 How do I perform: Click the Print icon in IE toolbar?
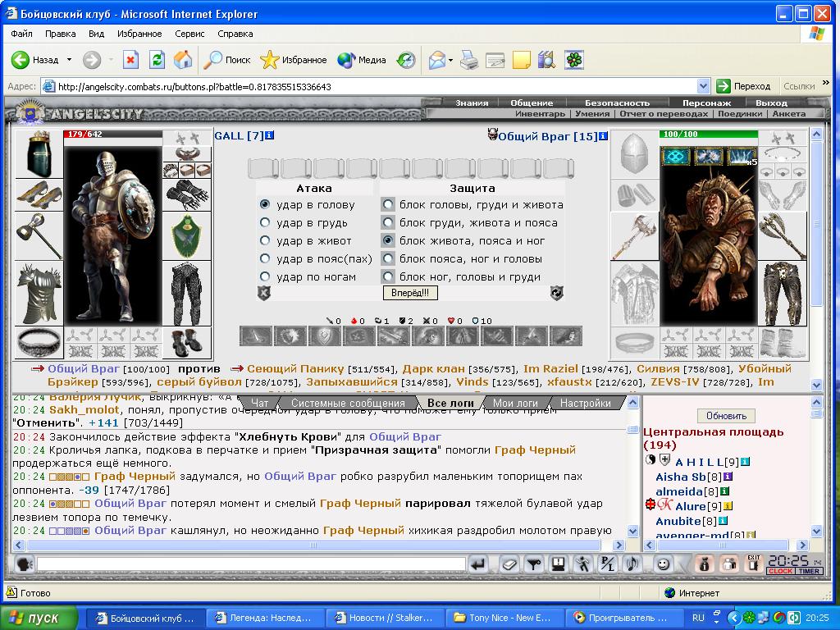(469, 59)
